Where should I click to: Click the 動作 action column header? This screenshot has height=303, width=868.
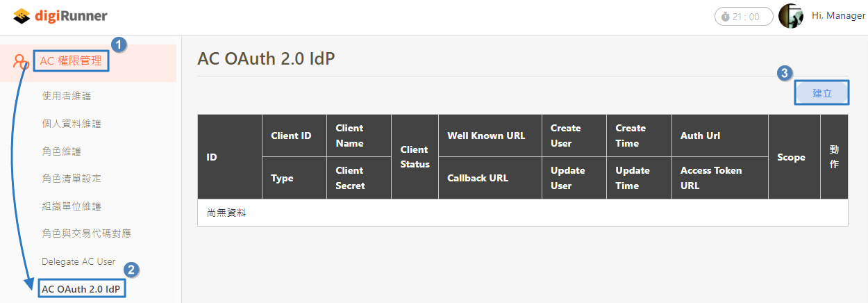tap(834, 157)
